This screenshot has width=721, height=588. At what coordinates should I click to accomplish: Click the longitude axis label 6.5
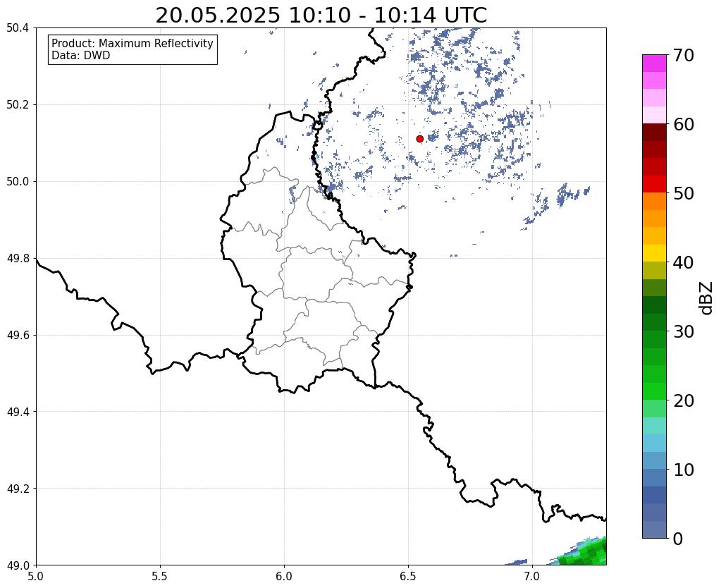tap(408, 576)
